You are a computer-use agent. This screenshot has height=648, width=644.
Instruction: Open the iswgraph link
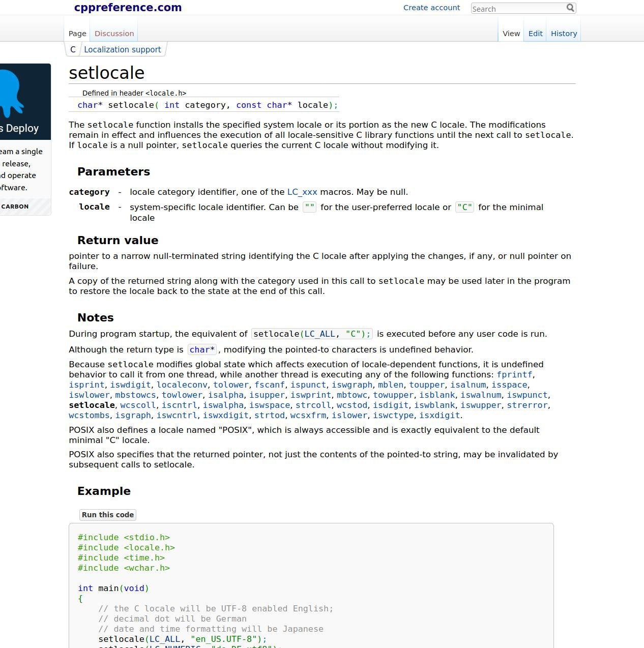[352, 385]
